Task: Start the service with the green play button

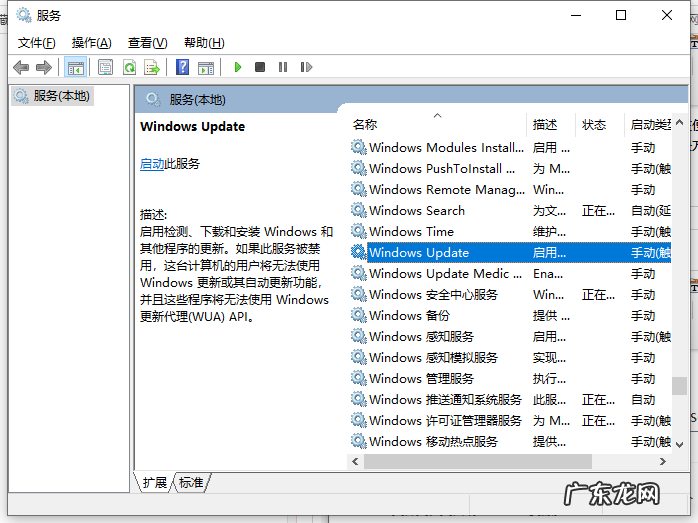Action: point(238,67)
